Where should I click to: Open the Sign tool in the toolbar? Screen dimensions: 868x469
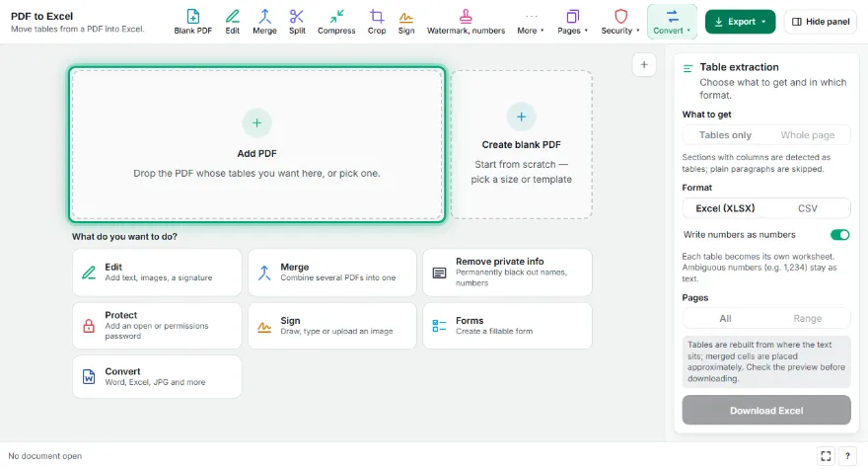(x=405, y=22)
